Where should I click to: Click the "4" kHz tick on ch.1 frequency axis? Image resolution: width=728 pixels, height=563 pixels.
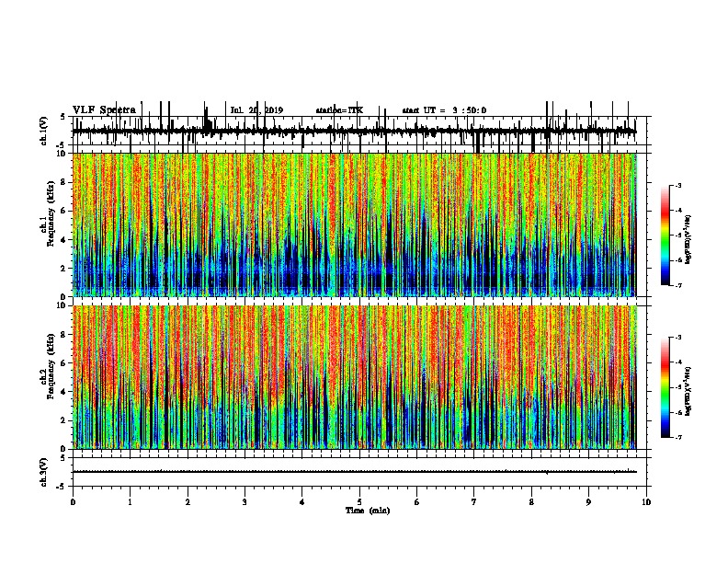(x=64, y=240)
